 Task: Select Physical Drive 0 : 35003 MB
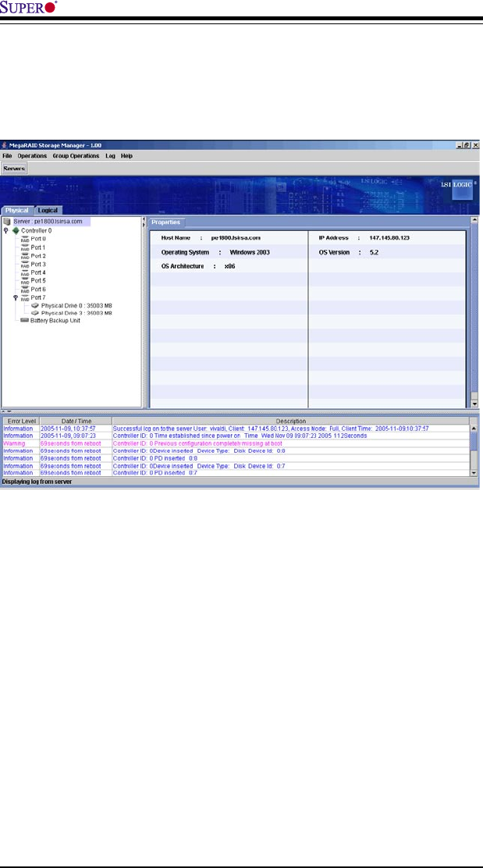point(77,305)
